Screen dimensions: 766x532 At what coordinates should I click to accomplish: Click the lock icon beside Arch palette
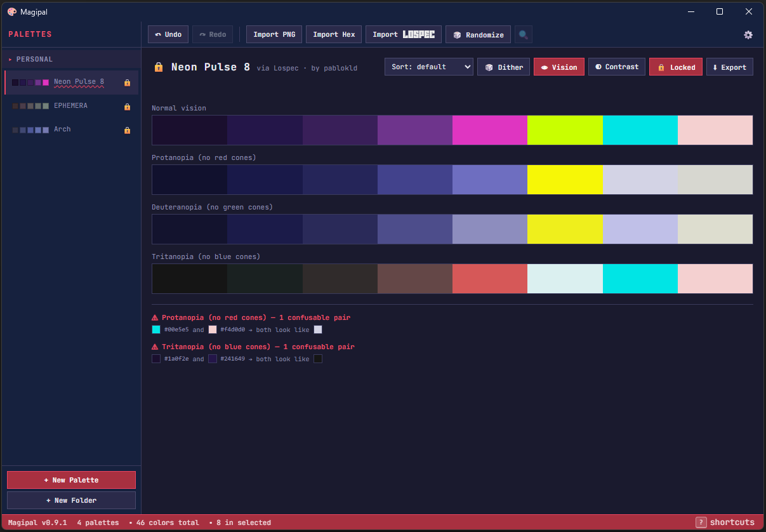click(x=127, y=130)
